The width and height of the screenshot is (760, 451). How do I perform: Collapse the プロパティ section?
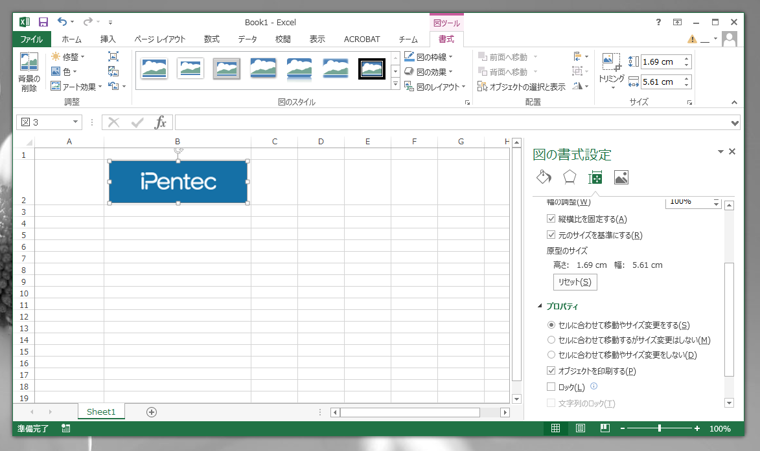540,306
